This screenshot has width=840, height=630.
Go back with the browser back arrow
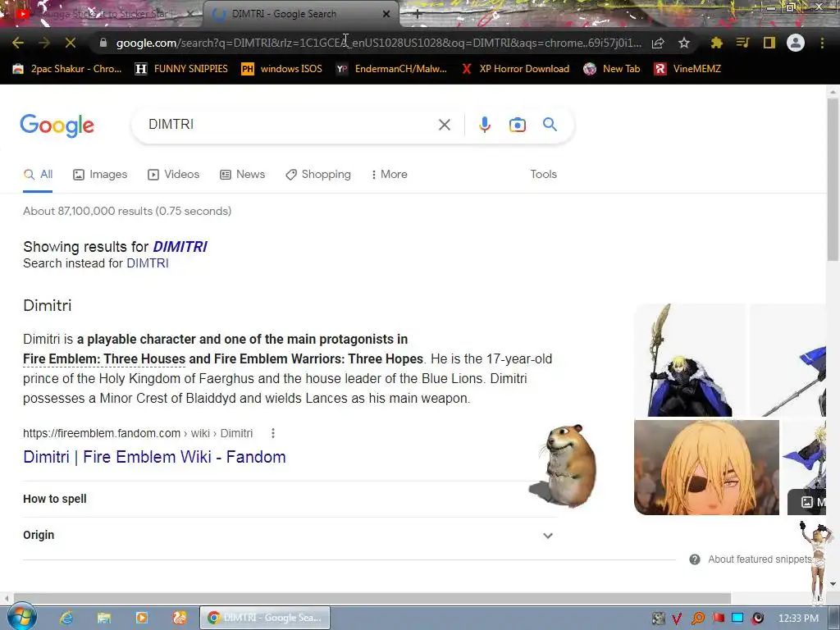point(18,43)
